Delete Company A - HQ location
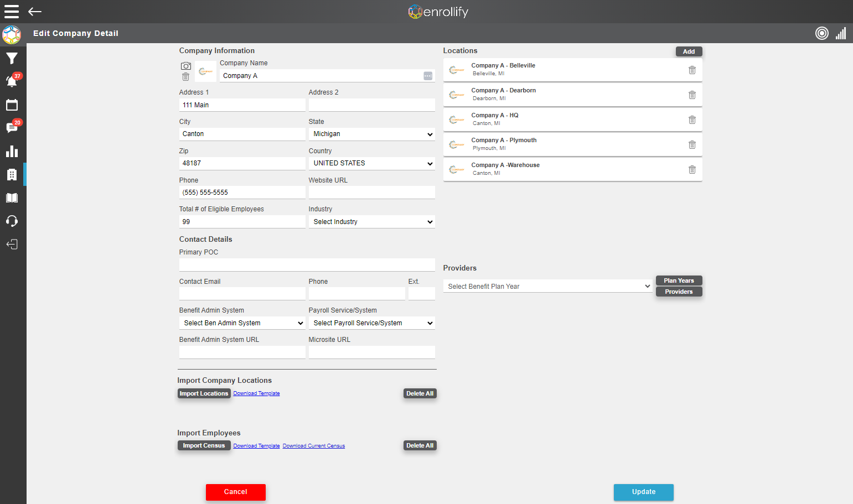853x504 pixels. 692,119
